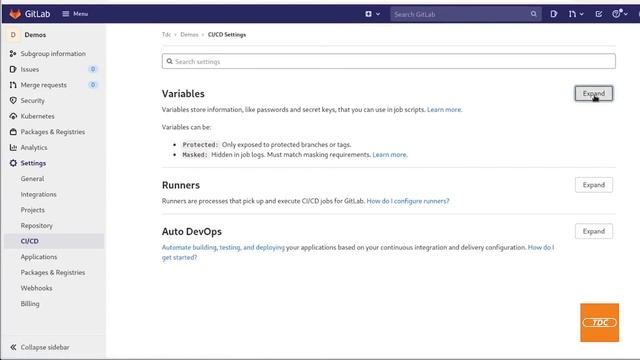Click the Runners heading
The width and height of the screenshot is (640, 360).
point(181,185)
